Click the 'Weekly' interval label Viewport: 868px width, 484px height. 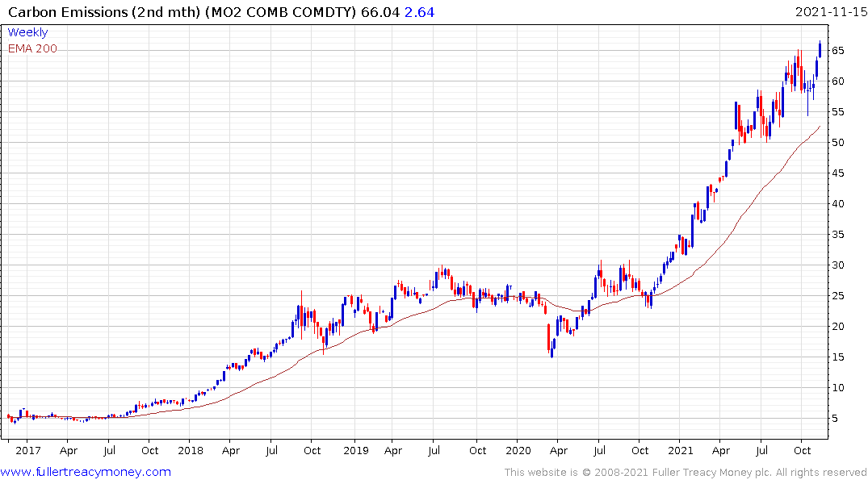click(27, 32)
